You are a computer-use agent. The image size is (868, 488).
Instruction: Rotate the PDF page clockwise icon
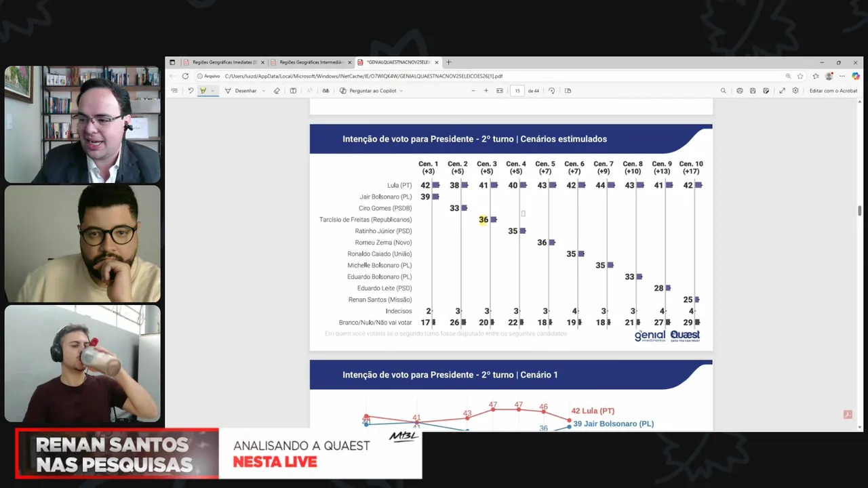point(551,91)
